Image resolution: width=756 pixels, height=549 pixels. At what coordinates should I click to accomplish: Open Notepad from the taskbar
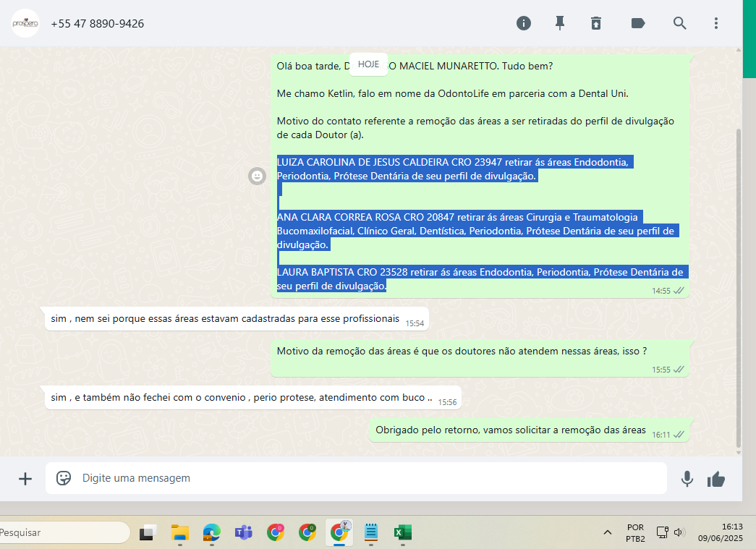(x=371, y=532)
